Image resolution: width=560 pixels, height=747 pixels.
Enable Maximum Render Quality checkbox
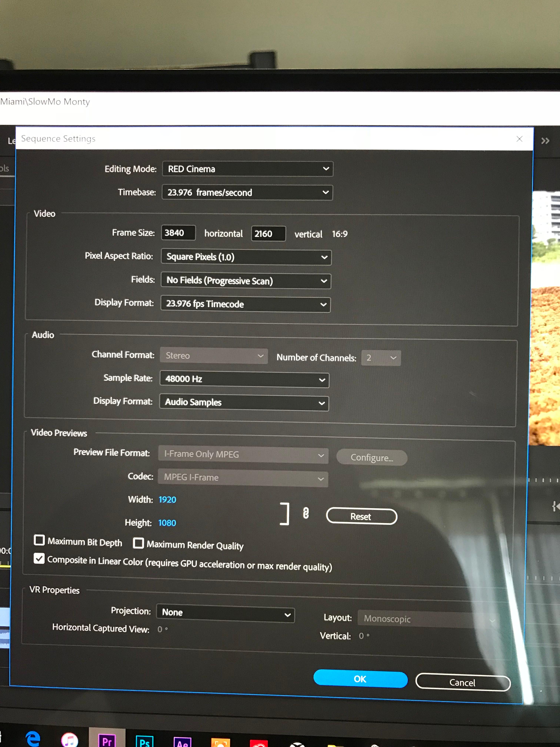point(138,543)
